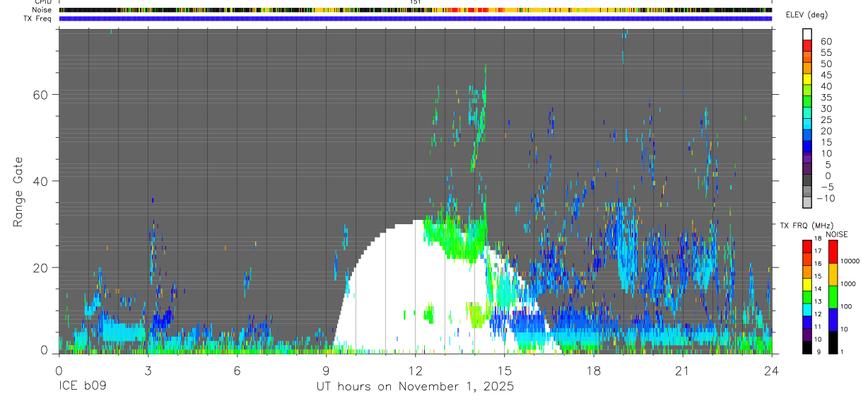868x401 pixels.
Task: Click the "−10" label on the ELEV color bar
Action: coord(826,198)
